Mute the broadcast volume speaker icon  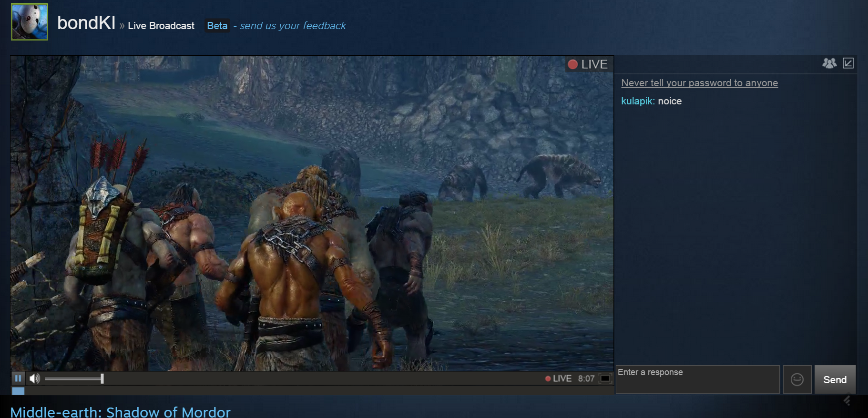coord(34,378)
